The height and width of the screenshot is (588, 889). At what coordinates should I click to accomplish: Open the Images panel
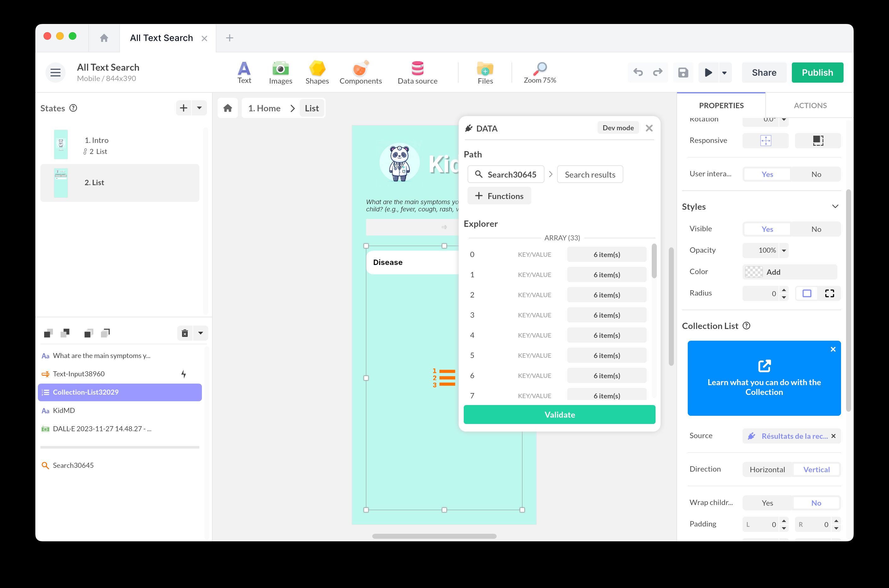point(280,72)
